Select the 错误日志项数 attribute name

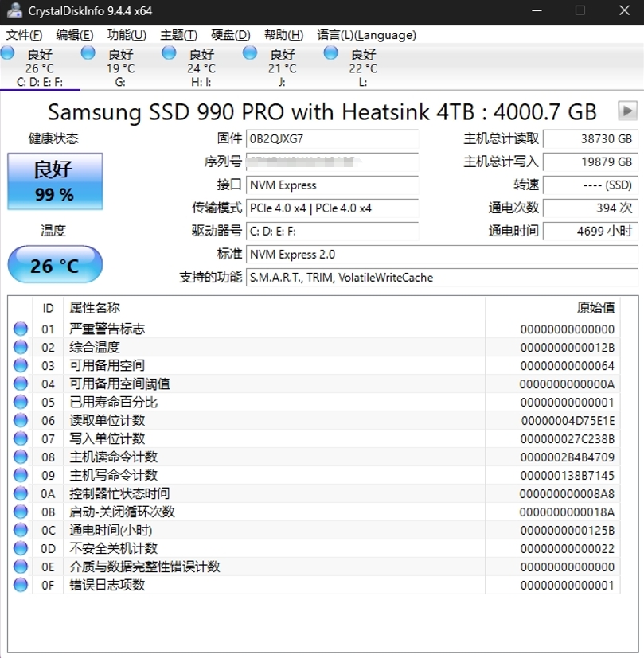(107, 585)
